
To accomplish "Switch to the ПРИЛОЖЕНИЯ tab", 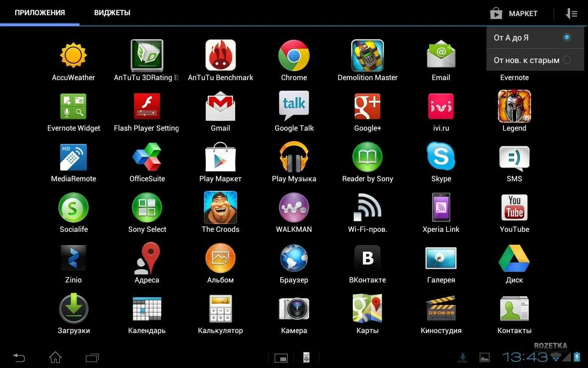I will pyautogui.click(x=40, y=13).
